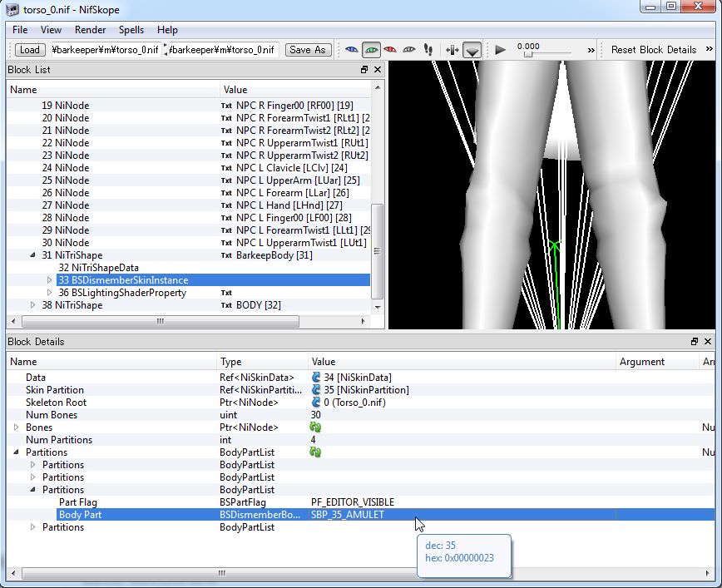The image size is (722, 588).
Task: Click Block List scroll down arrow
Action: pos(378,307)
